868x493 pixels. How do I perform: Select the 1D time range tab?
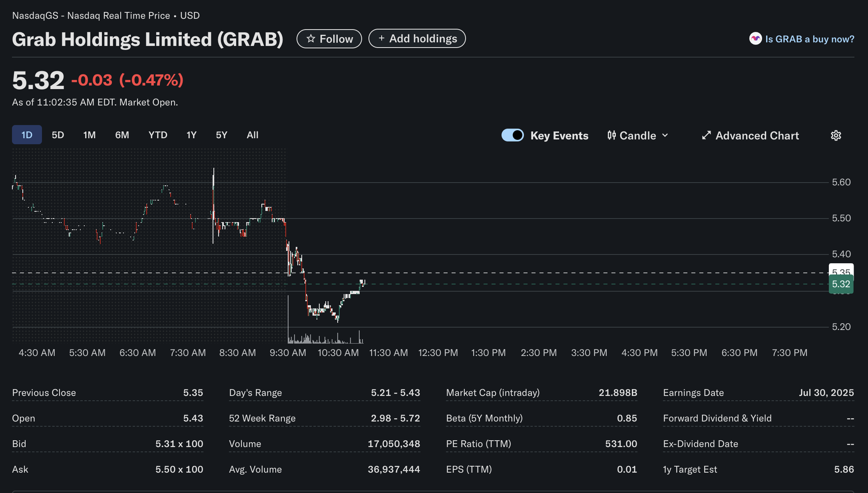[x=27, y=135]
